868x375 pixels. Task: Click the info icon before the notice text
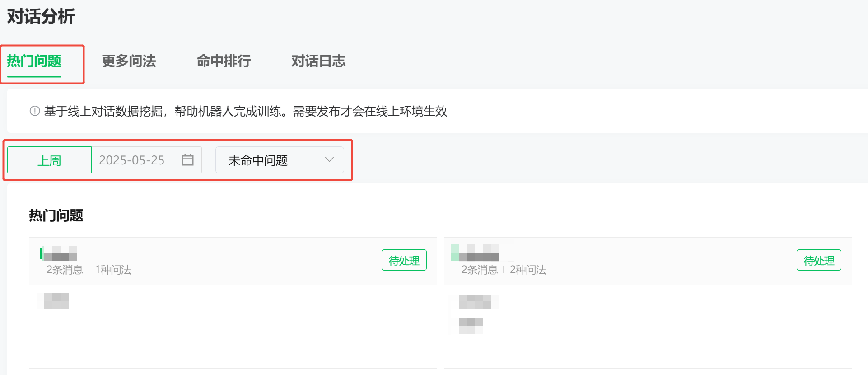(35, 111)
